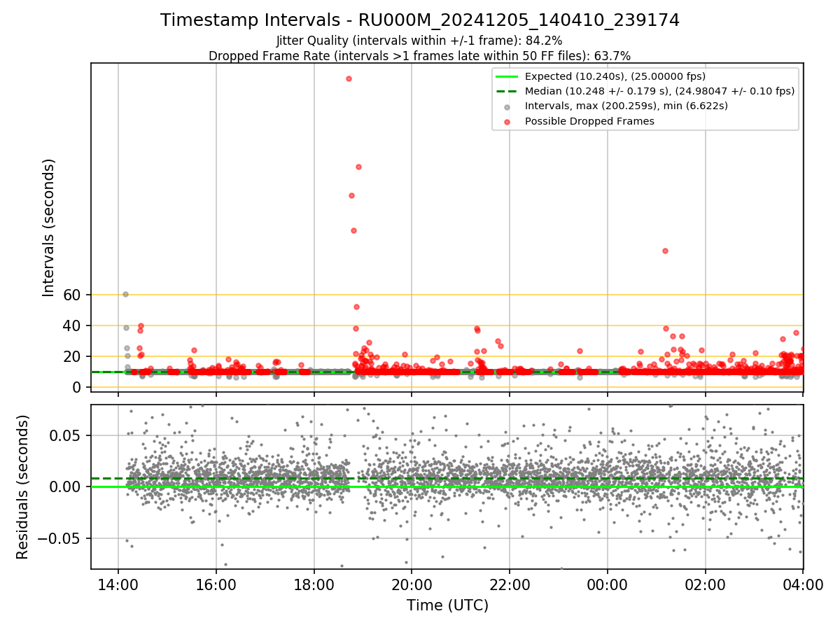Screen dimensions: 840x630
Task: Click the 20 tick on intervals axis
Action: coord(73,356)
